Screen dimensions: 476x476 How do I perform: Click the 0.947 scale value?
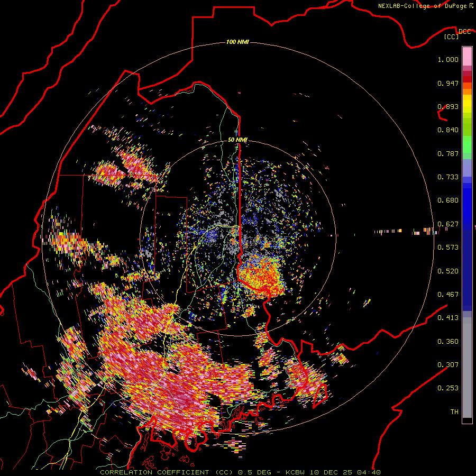[448, 83]
